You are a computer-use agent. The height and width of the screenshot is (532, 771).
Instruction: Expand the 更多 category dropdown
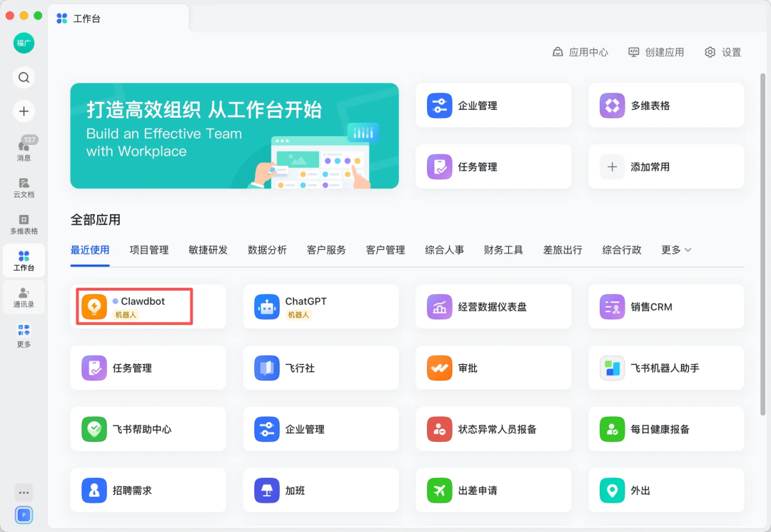coord(676,250)
